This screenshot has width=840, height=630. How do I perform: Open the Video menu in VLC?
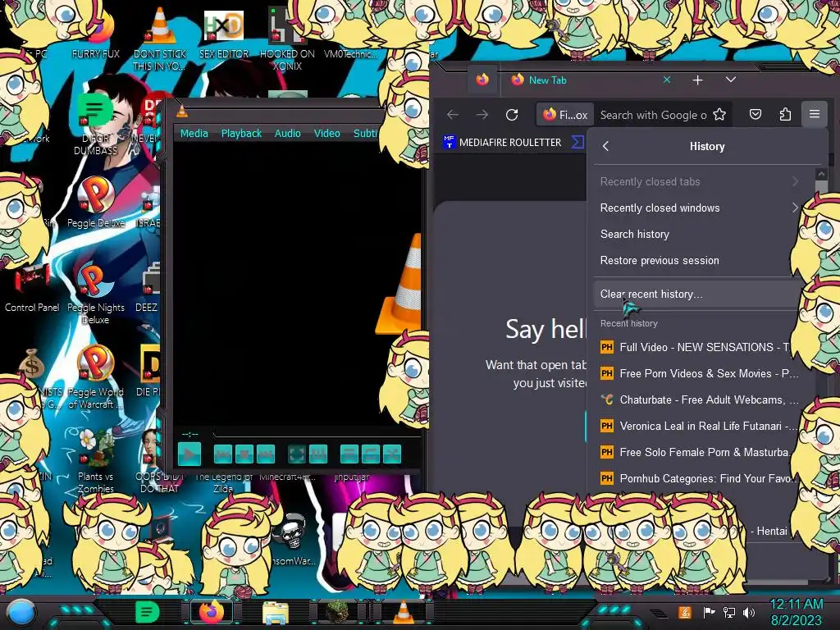pyautogui.click(x=326, y=134)
